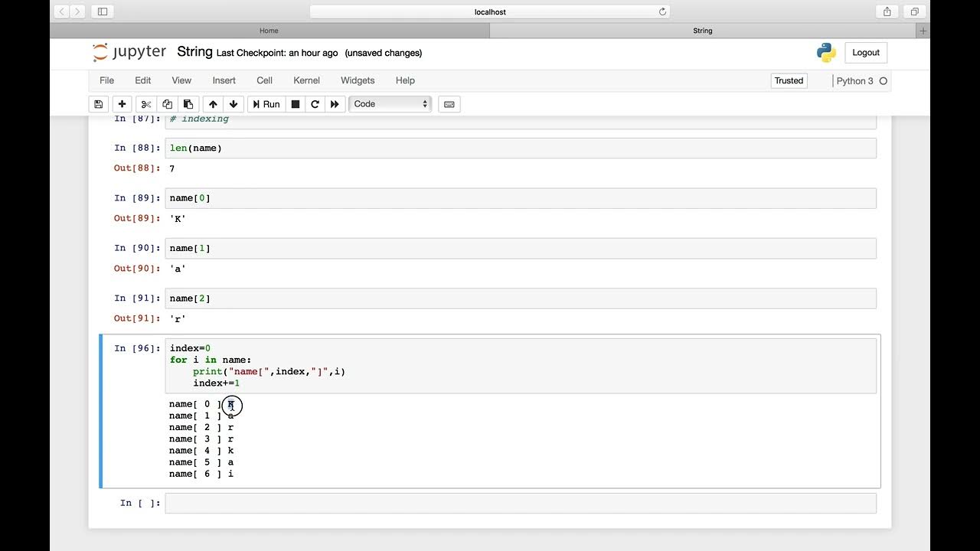Restart kernel and rerun all with fast-forward icon
The width and height of the screenshot is (980, 551).
[335, 104]
